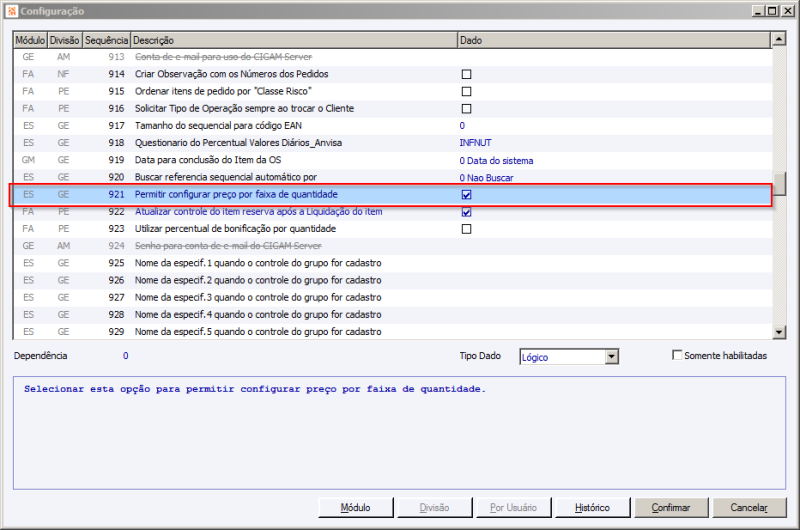Select 'Nome da especif.5 quando o controle' row

pos(392,332)
